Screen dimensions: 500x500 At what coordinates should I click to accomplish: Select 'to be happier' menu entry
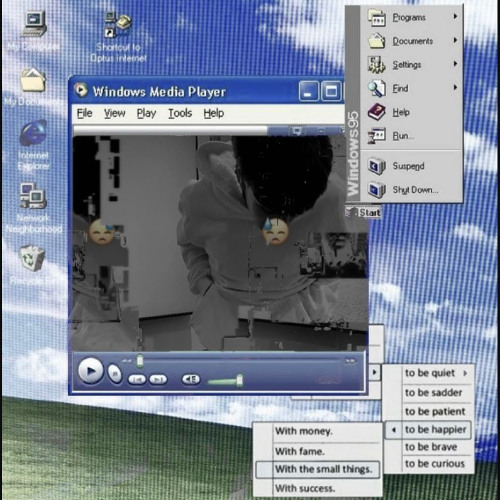click(435, 430)
